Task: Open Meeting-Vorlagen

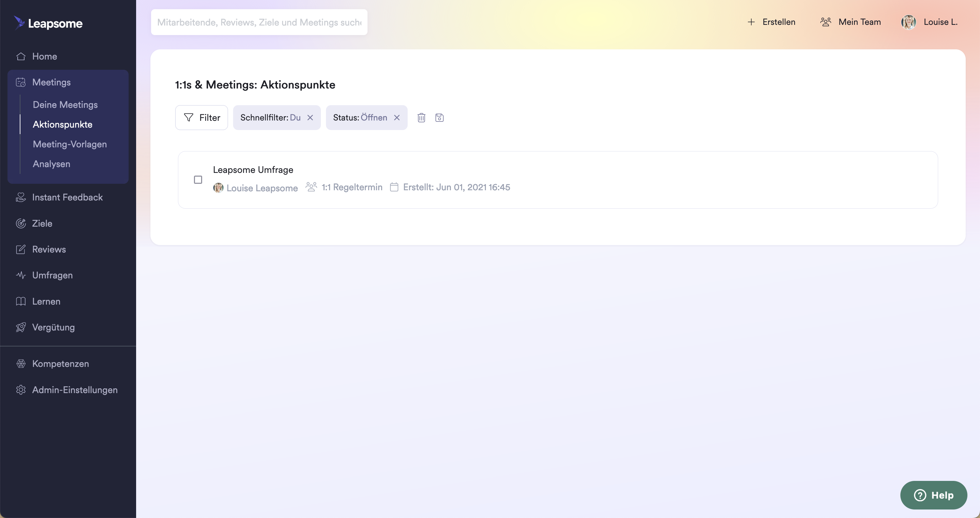Action: tap(70, 144)
